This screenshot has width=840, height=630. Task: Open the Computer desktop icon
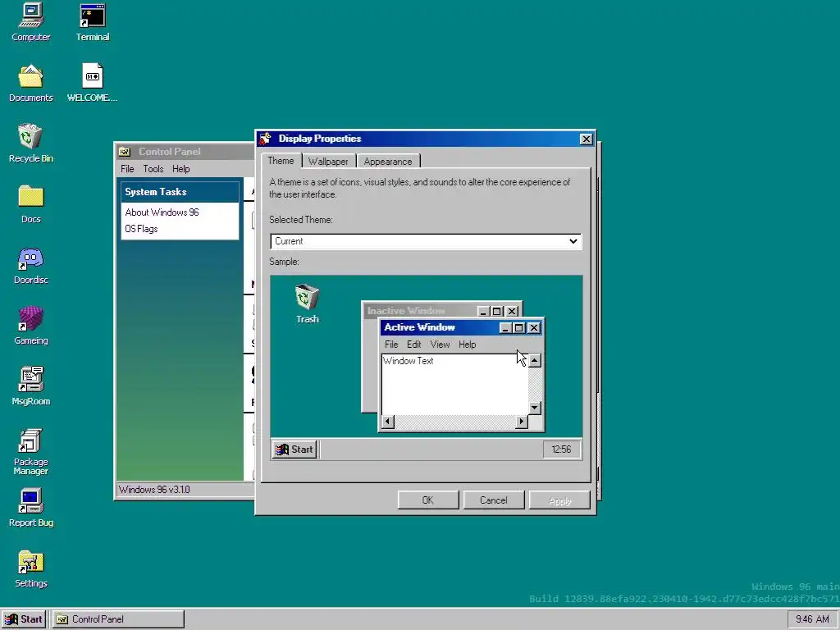[x=30, y=22]
